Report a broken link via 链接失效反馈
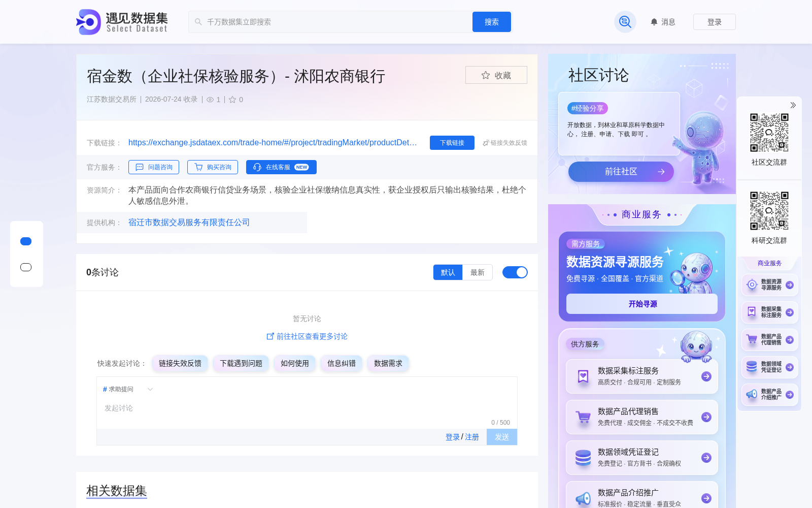This screenshot has width=812, height=508. [x=505, y=143]
